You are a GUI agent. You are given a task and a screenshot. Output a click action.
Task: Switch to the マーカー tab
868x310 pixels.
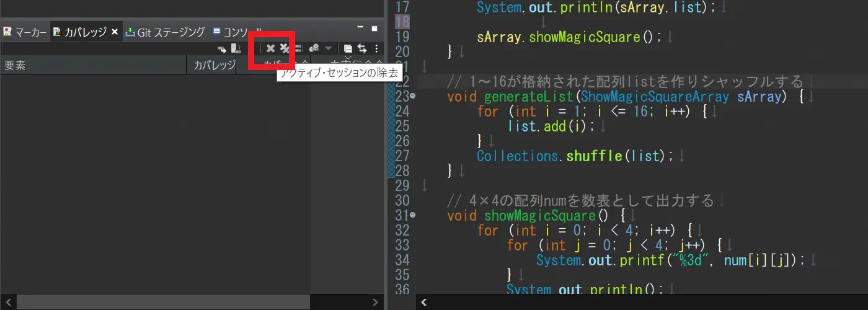(25, 32)
